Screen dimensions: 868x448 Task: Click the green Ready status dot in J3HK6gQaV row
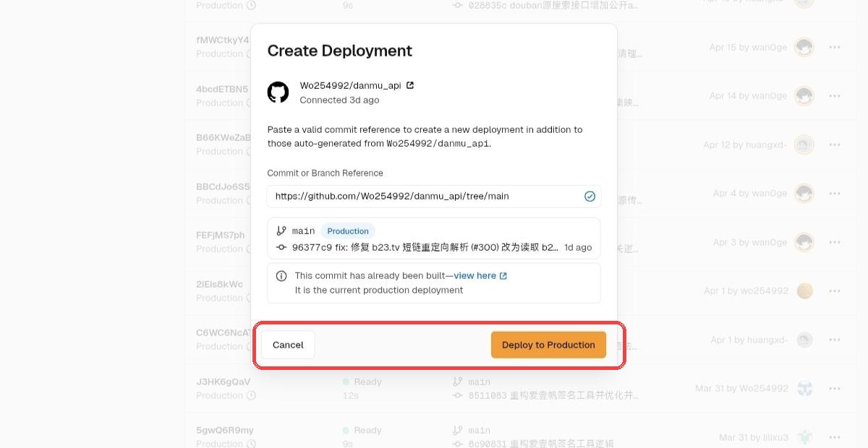point(346,382)
